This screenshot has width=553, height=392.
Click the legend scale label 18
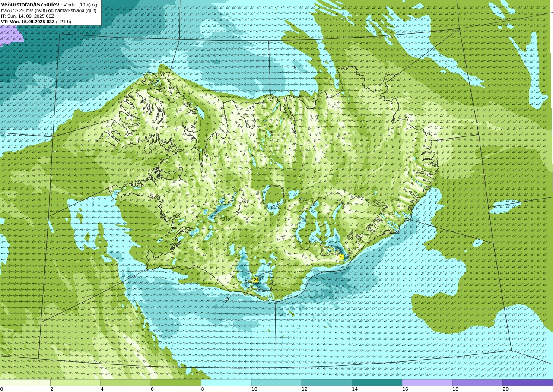point(455,389)
